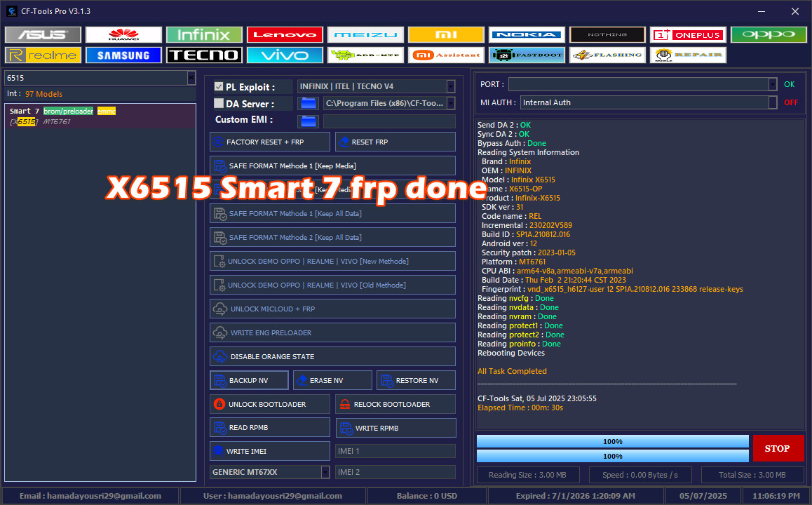This screenshot has height=505, width=812.
Task: Click the UNLOCK BOOTLOADER button
Action: (x=270, y=404)
